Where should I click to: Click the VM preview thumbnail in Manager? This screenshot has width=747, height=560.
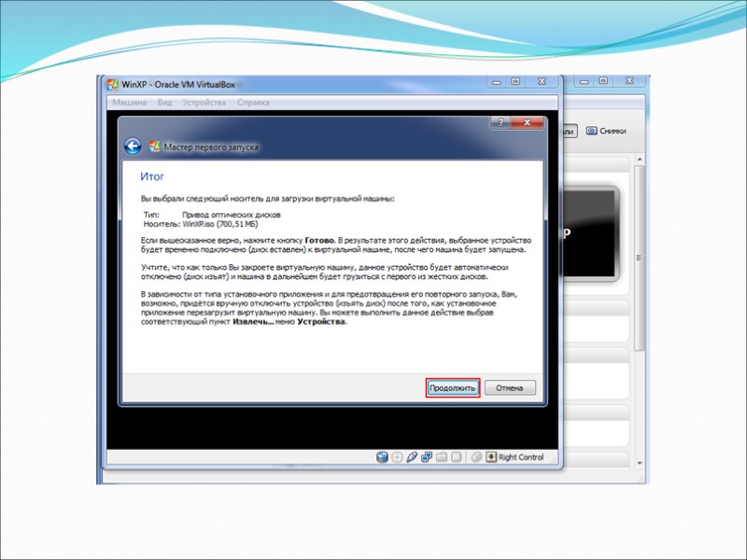pyautogui.click(x=591, y=233)
